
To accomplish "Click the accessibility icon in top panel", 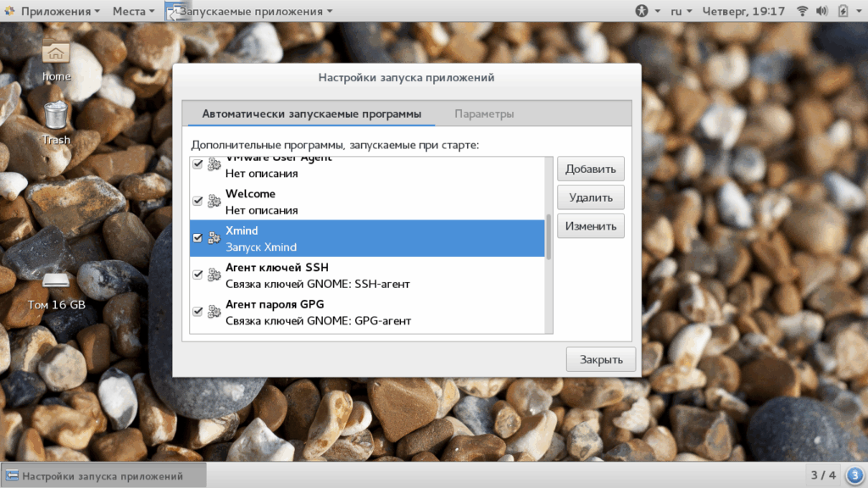I will click(641, 10).
